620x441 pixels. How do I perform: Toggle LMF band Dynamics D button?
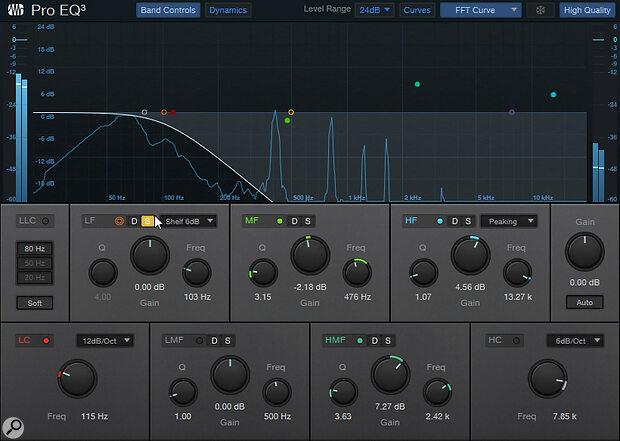coord(214,341)
